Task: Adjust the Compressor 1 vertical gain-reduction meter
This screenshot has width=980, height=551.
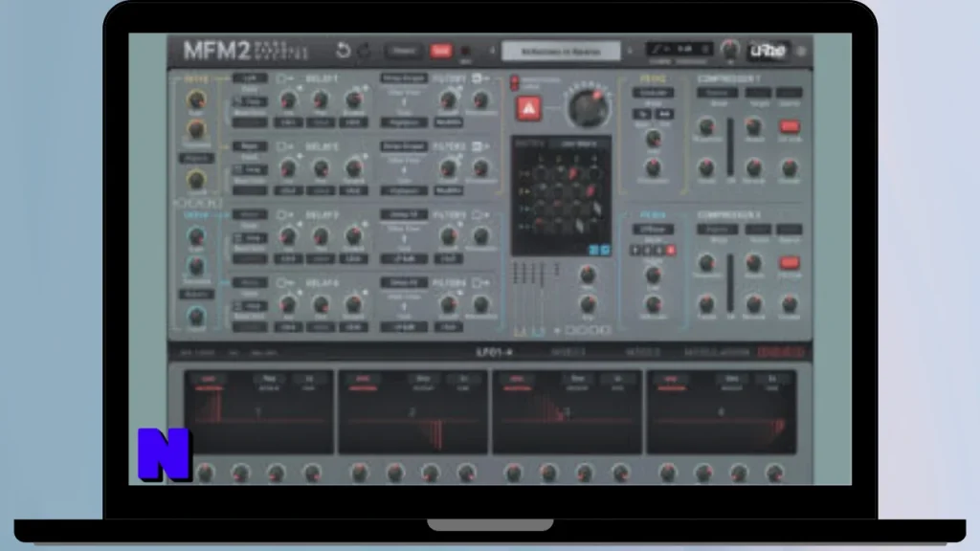Action: (729, 146)
